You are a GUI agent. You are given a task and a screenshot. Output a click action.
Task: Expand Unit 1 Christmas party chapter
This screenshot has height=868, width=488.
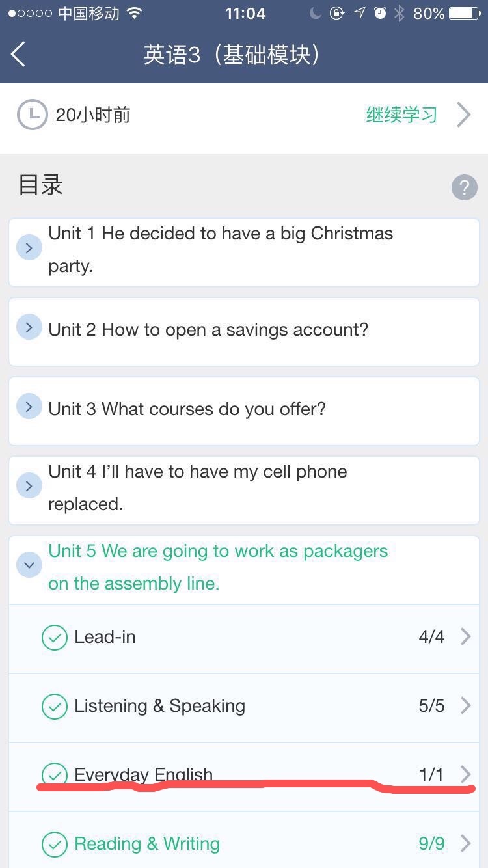pos(29,248)
